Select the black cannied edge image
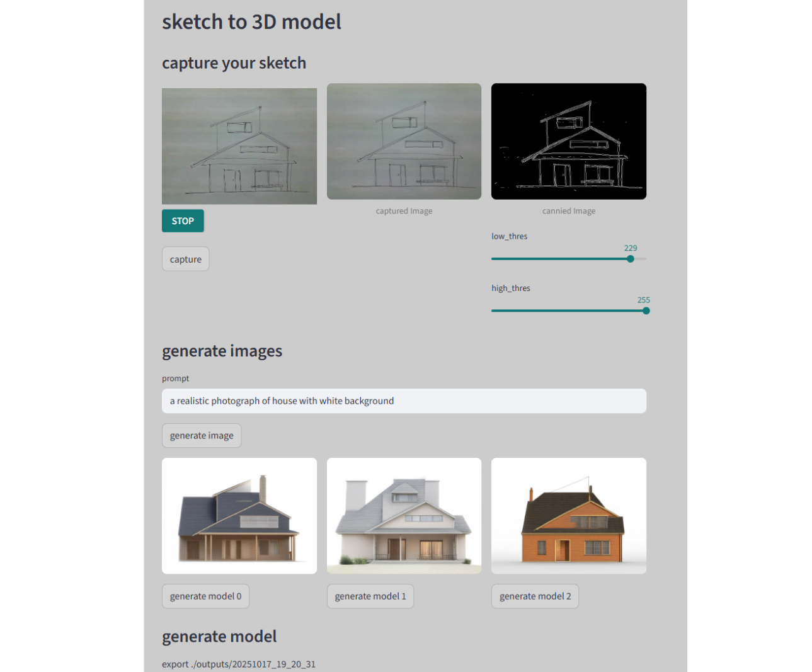This screenshot has width=812, height=672. 568,141
